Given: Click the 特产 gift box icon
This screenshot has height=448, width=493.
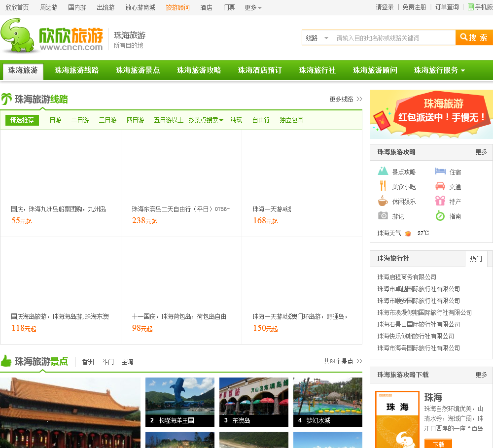Looking at the screenshot, I should tap(440, 201).
